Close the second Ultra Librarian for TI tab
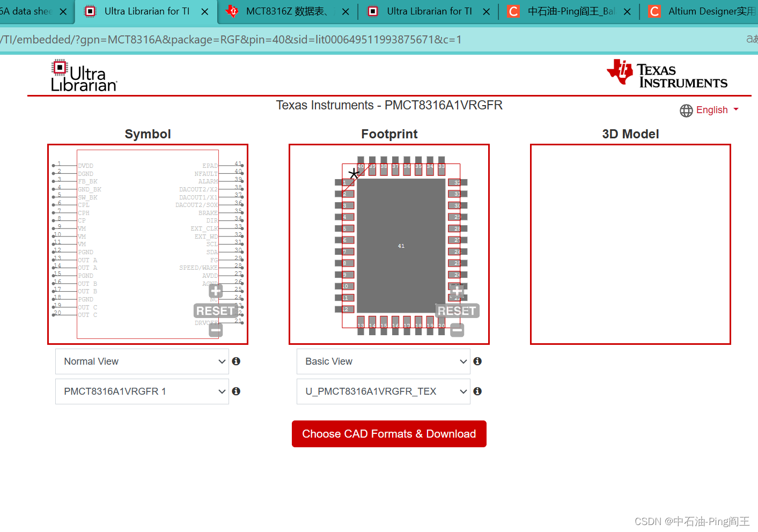 [x=487, y=11]
